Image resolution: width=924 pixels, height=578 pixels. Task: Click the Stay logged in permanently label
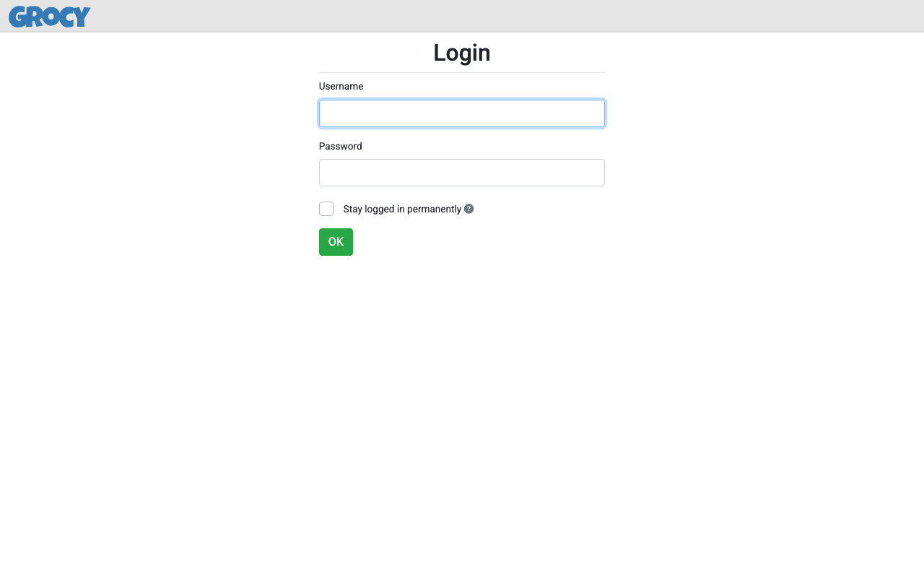point(402,209)
